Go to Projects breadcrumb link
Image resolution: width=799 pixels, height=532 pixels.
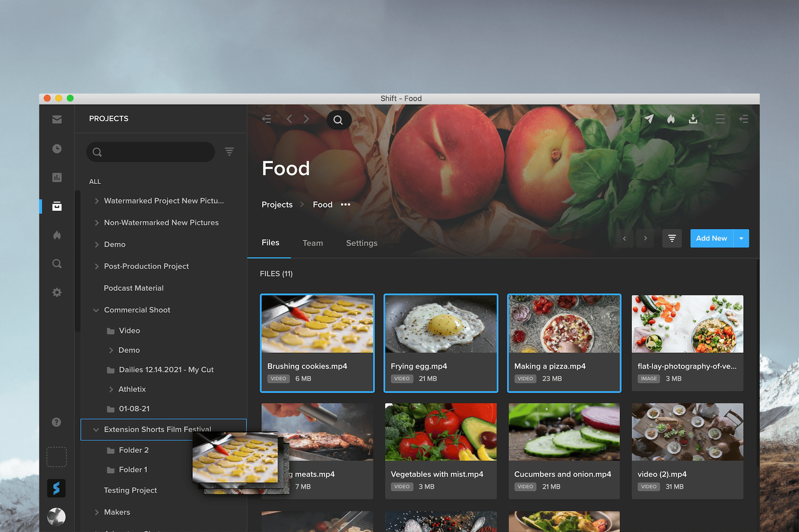click(x=277, y=205)
